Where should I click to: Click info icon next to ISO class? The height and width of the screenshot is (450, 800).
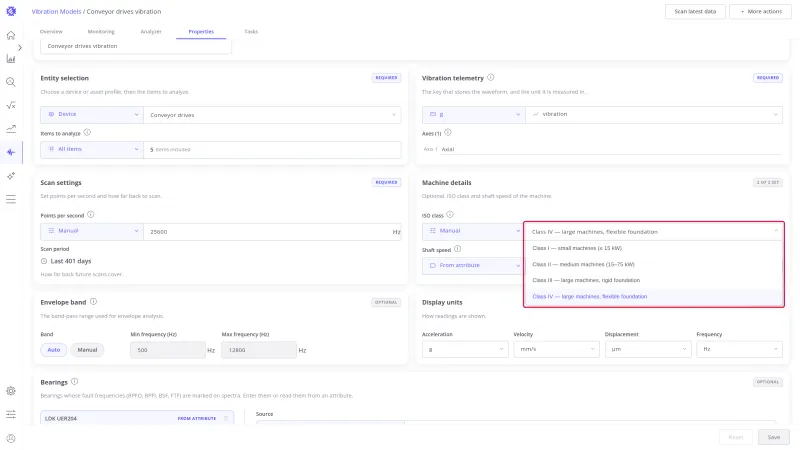tap(450, 215)
